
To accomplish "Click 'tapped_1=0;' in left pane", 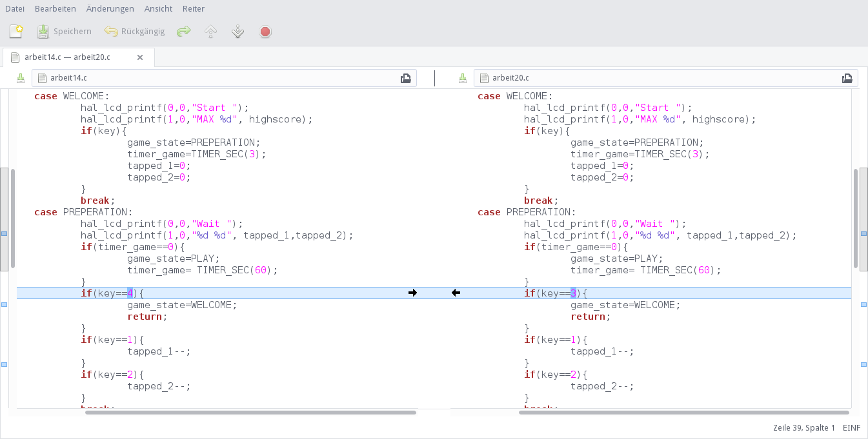I will (159, 166).
